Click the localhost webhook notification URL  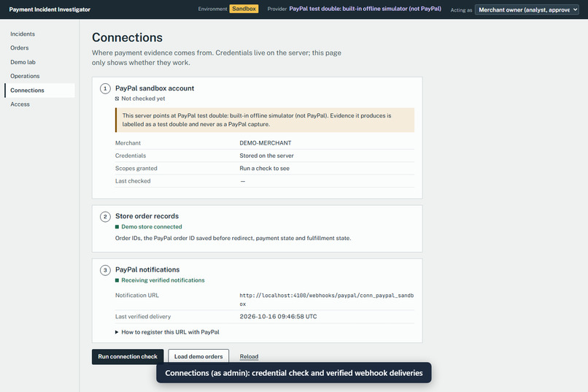pos(327,299)
